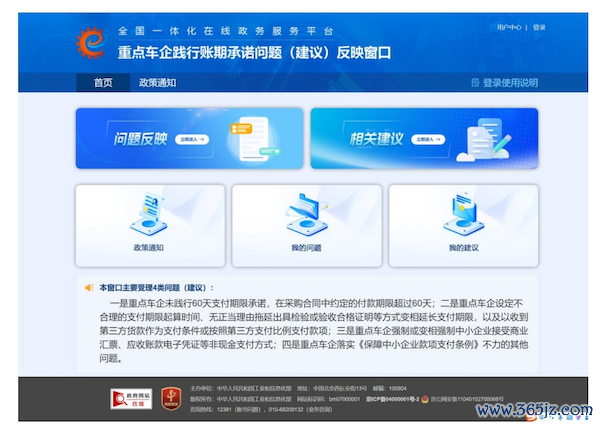Click the 全国一体化在线政务服务平台 header text
This screenshot has width=600, height=425.
(x=226, y=31)
